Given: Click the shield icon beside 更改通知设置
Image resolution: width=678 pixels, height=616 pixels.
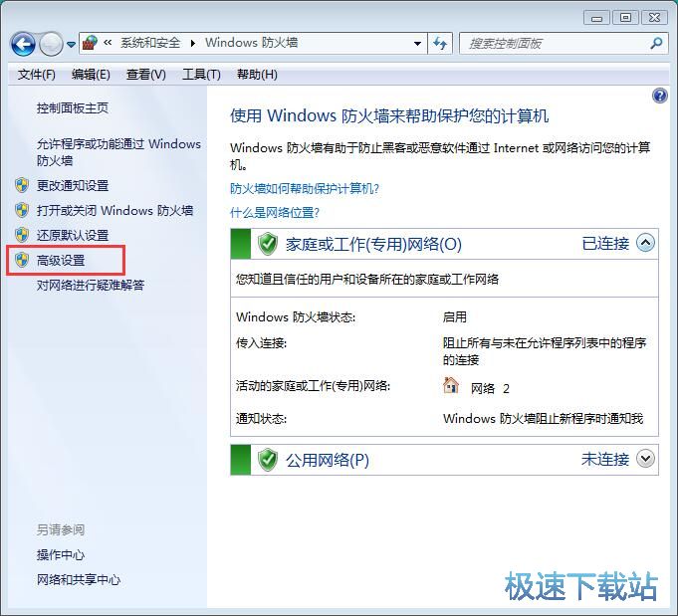Looking at the screenshot, I should (22, 185).
